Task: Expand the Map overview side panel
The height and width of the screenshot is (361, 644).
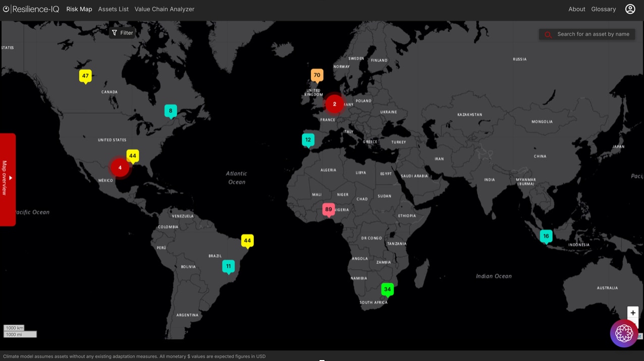Action: click(x=8, y=179)
